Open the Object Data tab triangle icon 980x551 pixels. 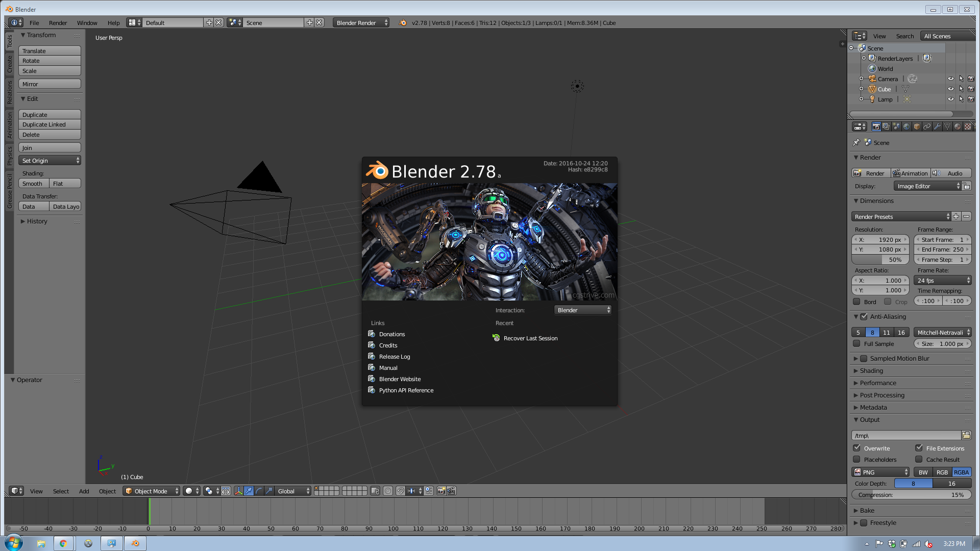point(948,127)
